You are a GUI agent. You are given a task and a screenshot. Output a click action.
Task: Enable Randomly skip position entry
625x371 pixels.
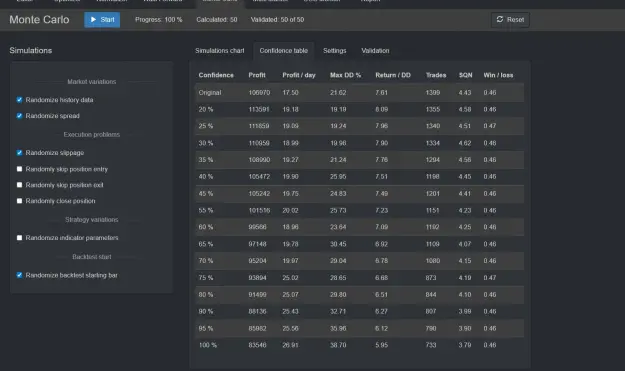coord(19,169)
